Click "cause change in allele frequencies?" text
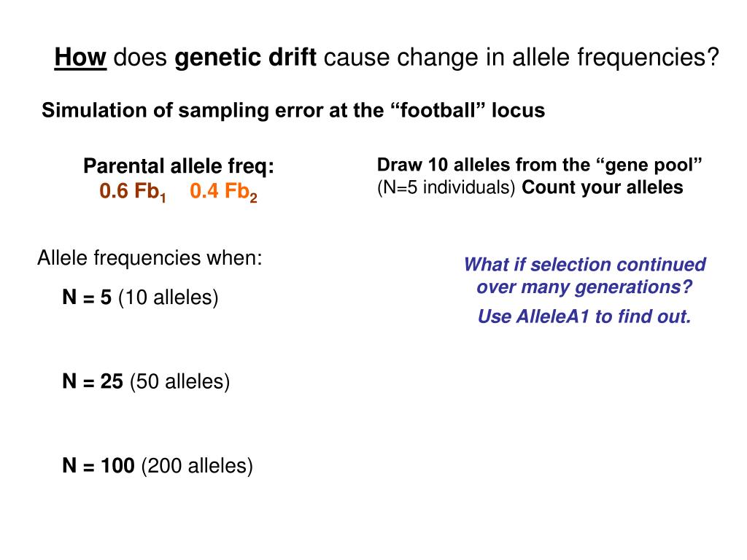Image resolution: width=747 pixels, height=560 pixels. [521, 58]
